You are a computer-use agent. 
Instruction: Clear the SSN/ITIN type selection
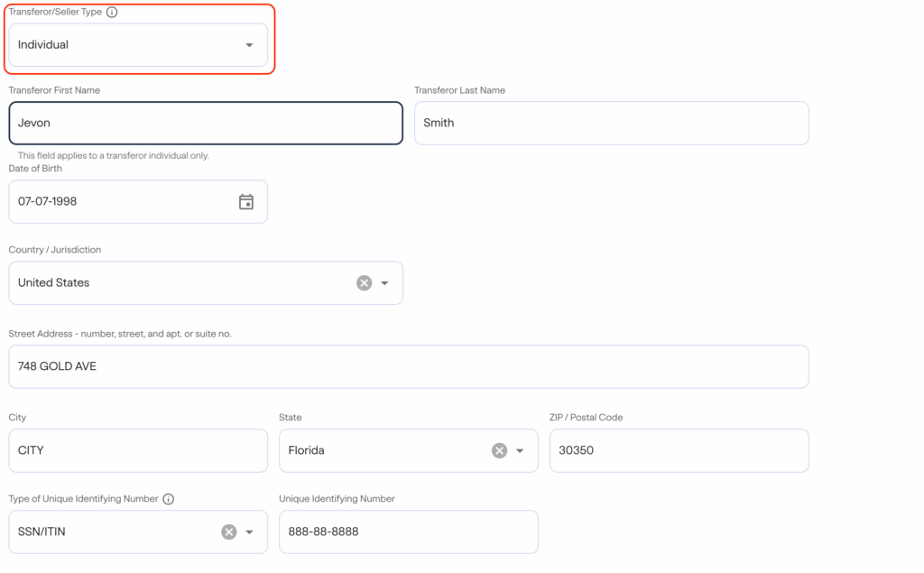click(229, 531)
